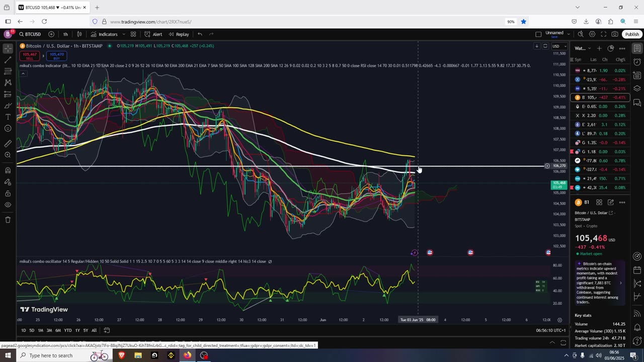Open the timezone 06:56:10 UTC+1 menu

click(x=551, y=330)
